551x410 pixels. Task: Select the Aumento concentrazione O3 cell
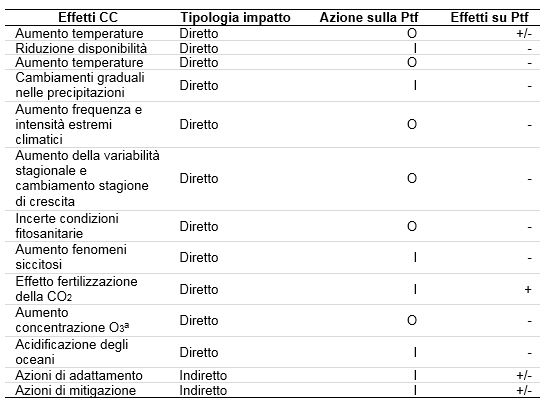(72, 320)
